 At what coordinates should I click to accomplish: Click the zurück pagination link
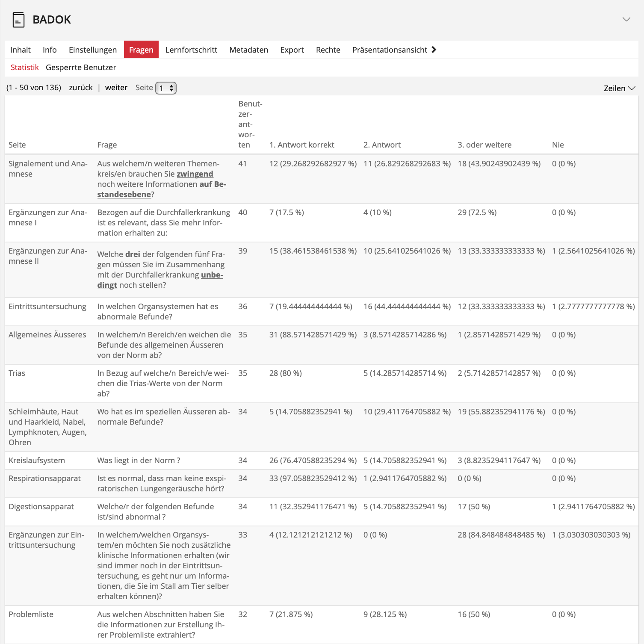(x=81, y=88)
